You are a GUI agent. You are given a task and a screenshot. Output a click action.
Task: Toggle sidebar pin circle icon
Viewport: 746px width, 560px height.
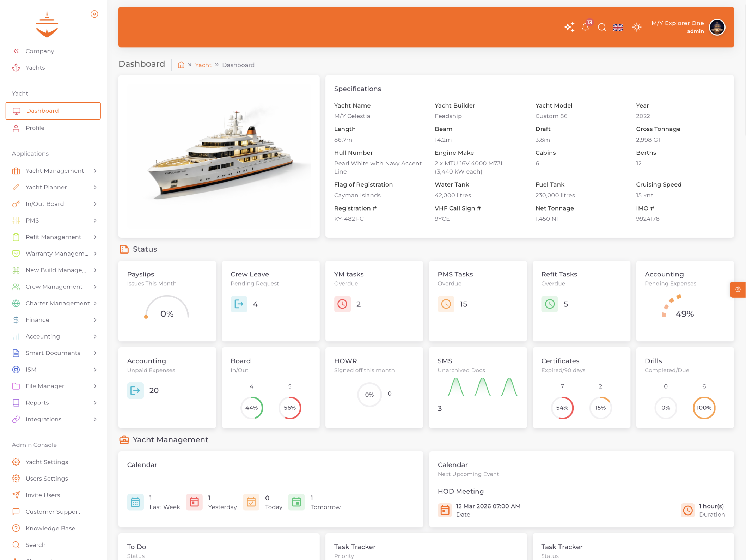(94, 14)
